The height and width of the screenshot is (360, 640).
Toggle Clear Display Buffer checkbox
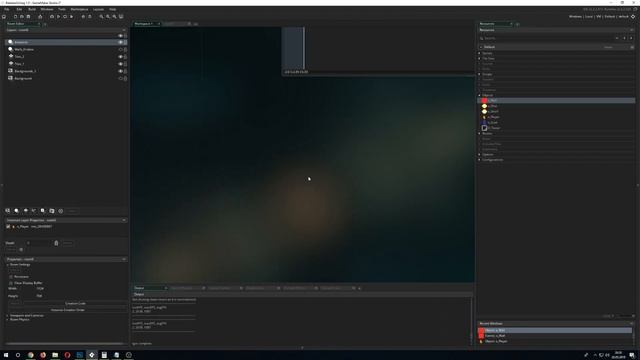11,283
